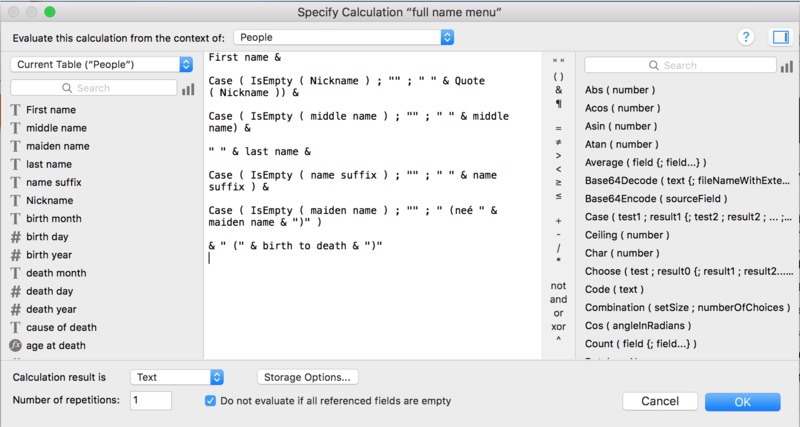Viewport: 800px width, 427px height.
Task: Select the 'death year' field
Action: 51,309
